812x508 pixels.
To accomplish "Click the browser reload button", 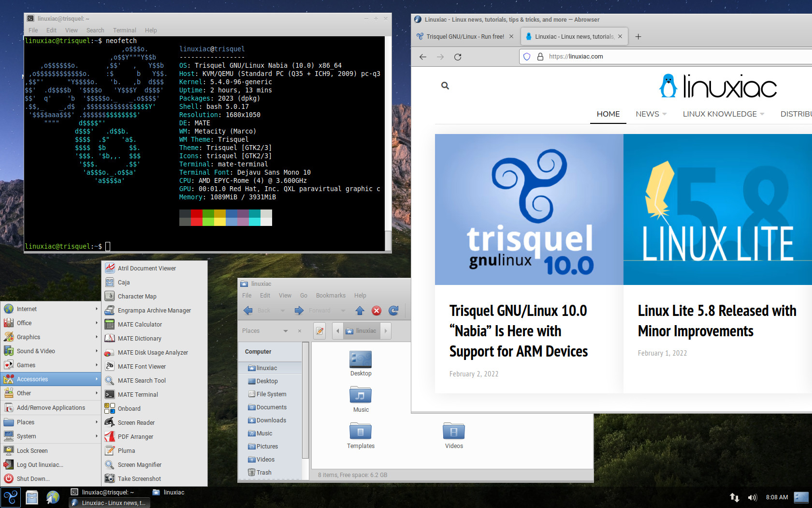I will (458, 57).
